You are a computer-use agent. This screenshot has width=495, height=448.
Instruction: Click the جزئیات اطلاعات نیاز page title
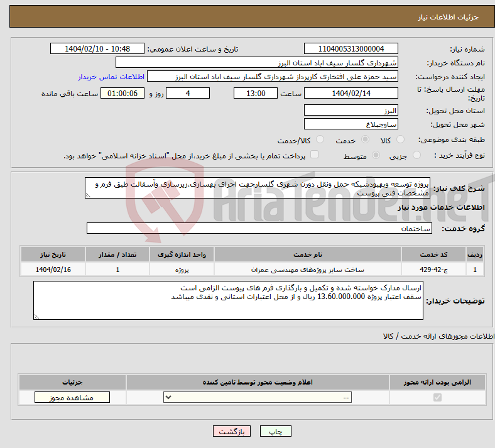[x=449, y=17]
